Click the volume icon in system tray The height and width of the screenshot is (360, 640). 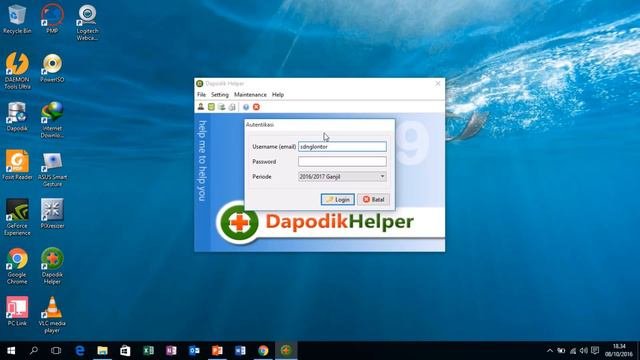(x=584, y=351)
